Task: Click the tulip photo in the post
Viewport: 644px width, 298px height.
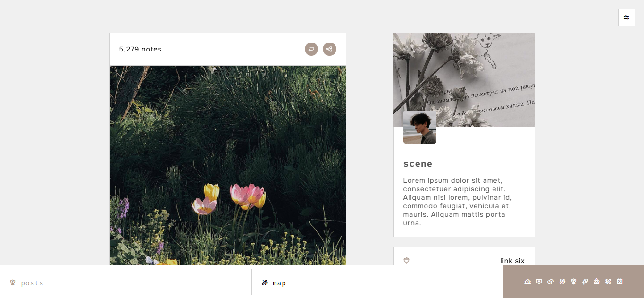Action: click(228, 165)
